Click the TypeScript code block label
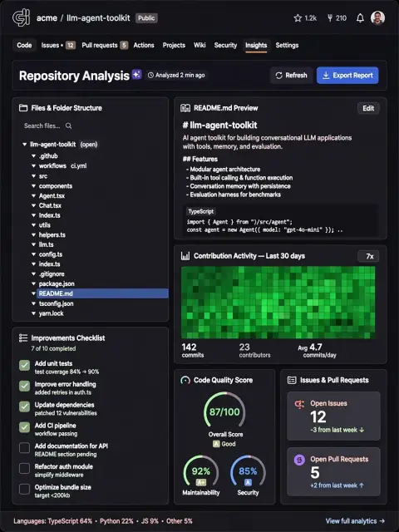The image size is (399, 532). 201,211
